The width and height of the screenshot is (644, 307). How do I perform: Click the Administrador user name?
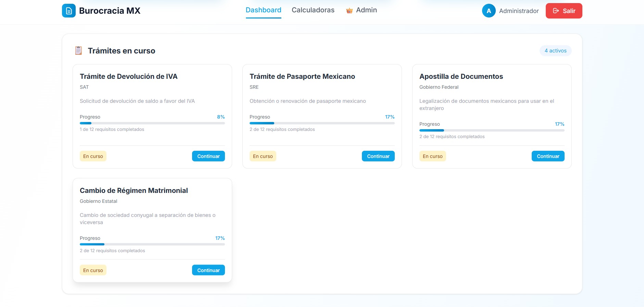coord(519,11)
